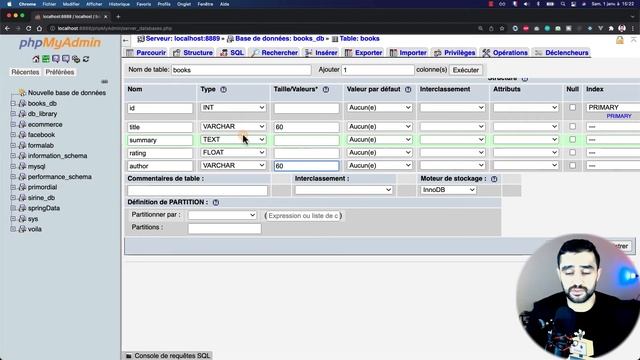Expand the facebook database tree node
The height and width of the screenshot is (360, 640).
[x=13, y=135]
